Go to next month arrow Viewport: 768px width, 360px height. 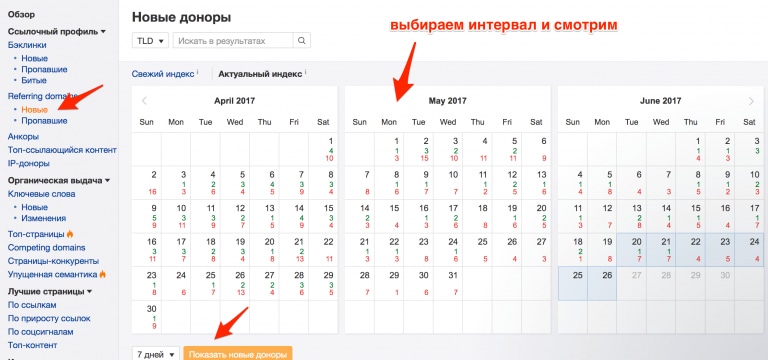[751, 101]
